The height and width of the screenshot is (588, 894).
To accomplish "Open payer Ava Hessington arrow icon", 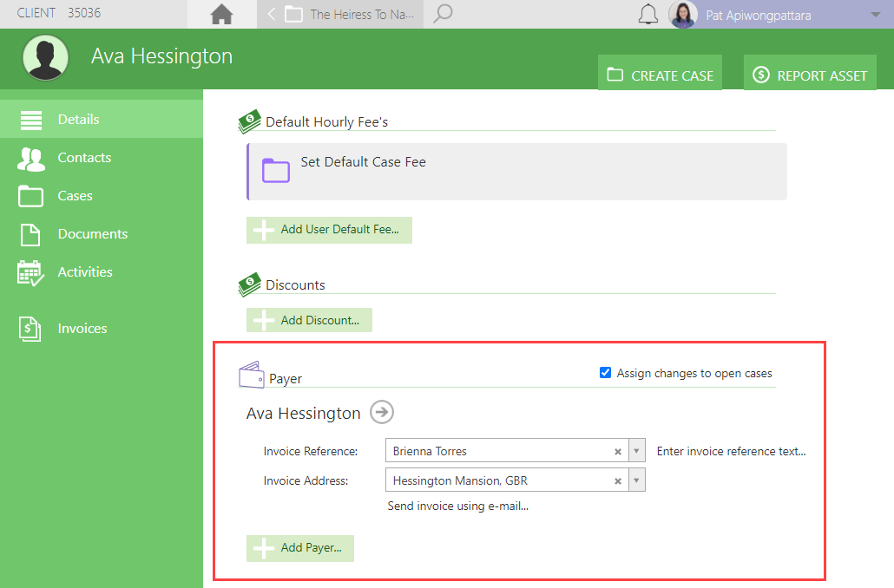I will [382, 412].
